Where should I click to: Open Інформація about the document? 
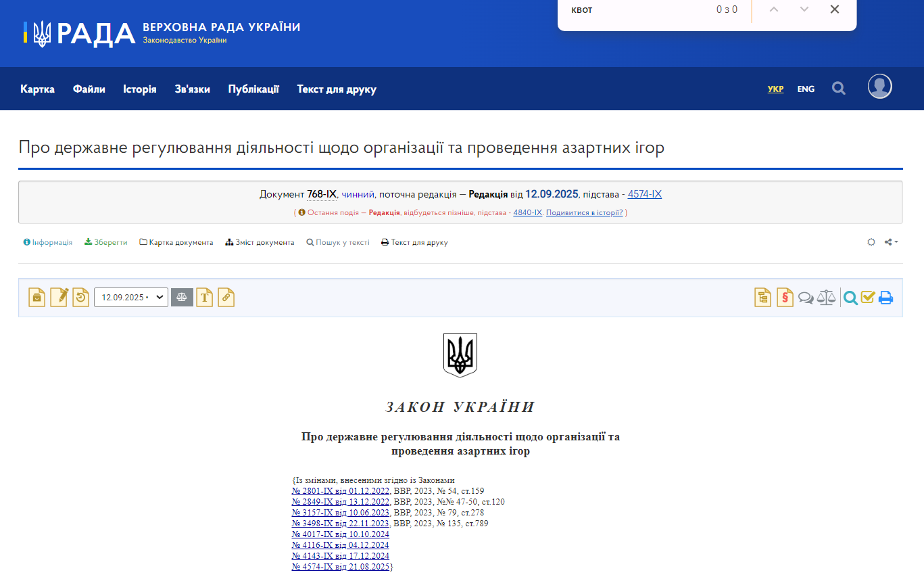[48, 242]
